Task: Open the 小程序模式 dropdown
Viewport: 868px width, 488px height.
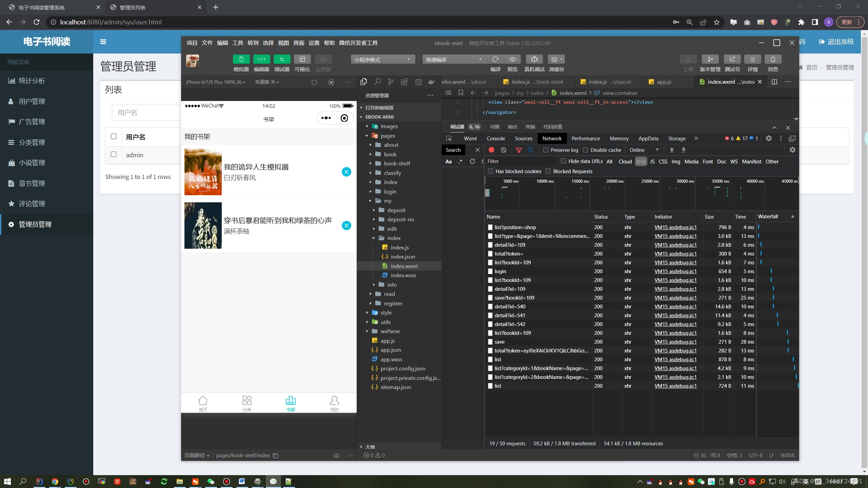Action: coord(382,59)
